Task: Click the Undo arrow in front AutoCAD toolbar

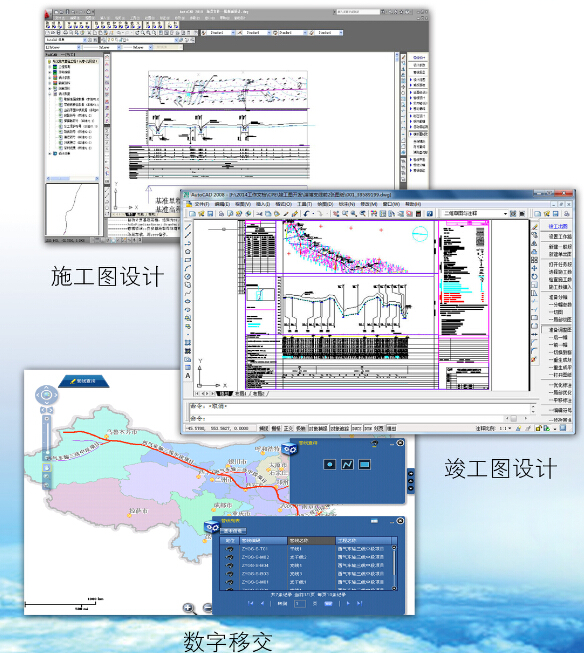Action: click(307, 214)
